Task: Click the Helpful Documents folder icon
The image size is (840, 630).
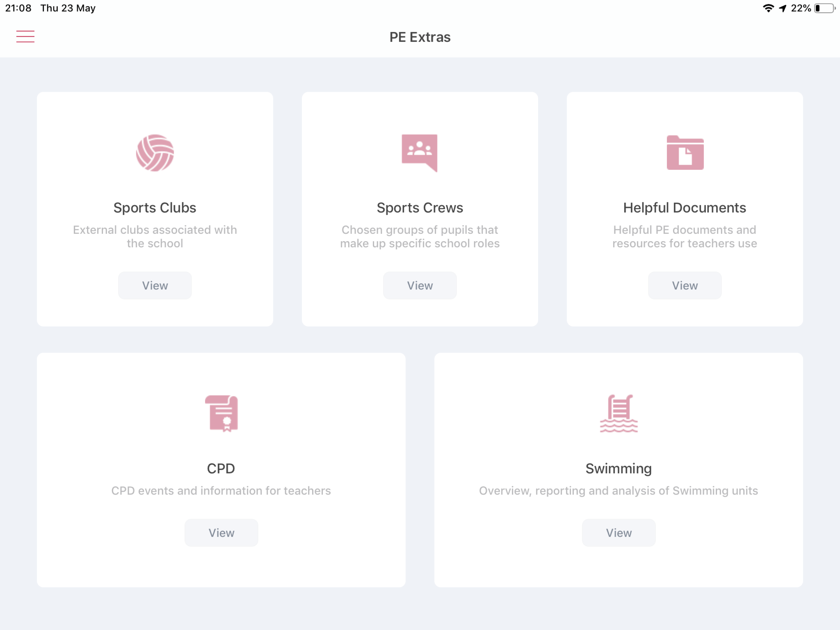Action: coord(685,152)
